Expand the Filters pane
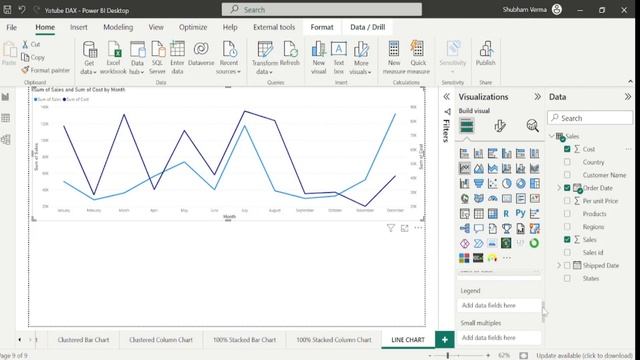Image resolution: width=640 pixels, height=360 pixels. [447, 97]
